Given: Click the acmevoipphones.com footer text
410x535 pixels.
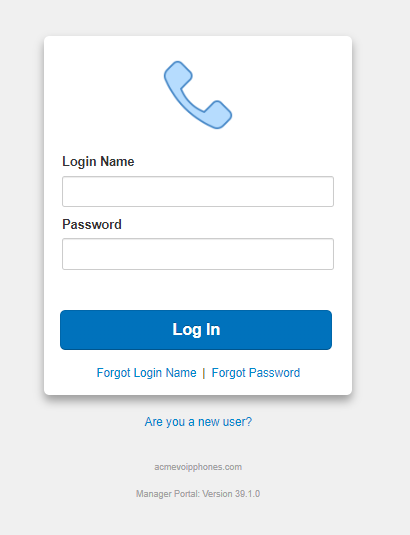Looking at the screenshot, I should click(198, 467).
